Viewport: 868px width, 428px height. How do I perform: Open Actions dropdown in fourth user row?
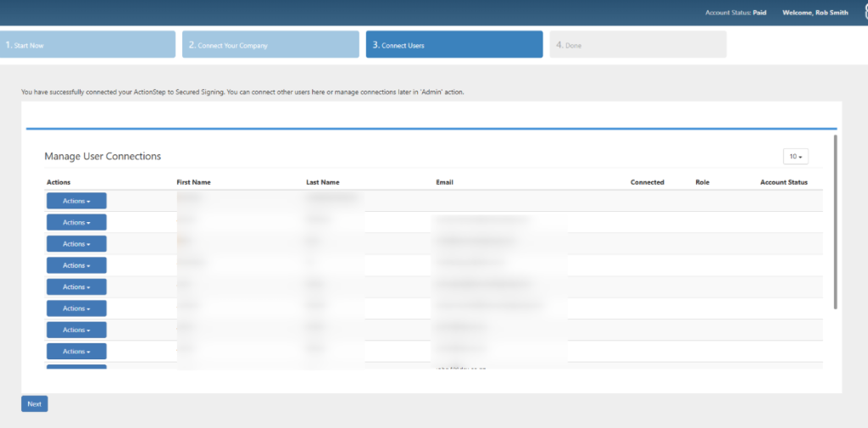(76, 265)
